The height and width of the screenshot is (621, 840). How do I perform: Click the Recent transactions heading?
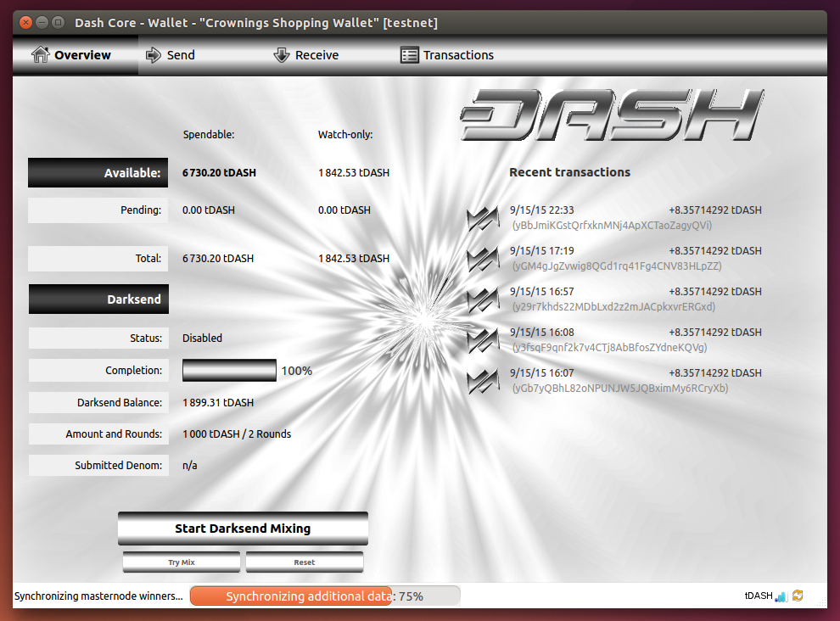(569, 172)
